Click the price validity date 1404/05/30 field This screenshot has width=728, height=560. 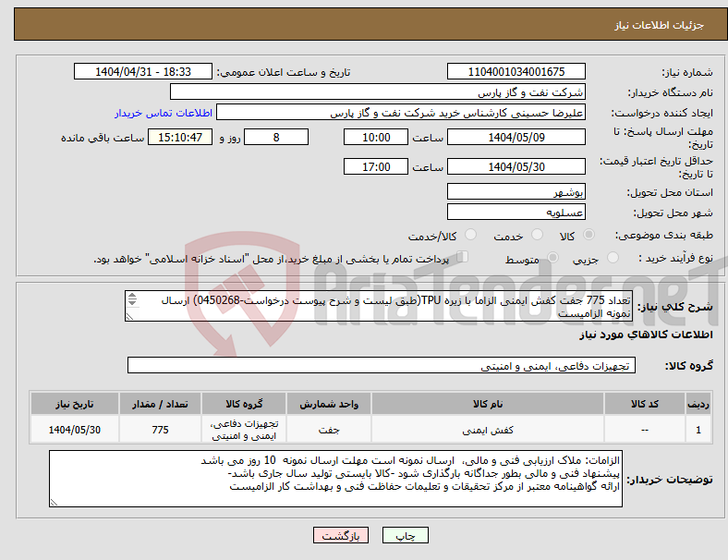click(516, 166)
